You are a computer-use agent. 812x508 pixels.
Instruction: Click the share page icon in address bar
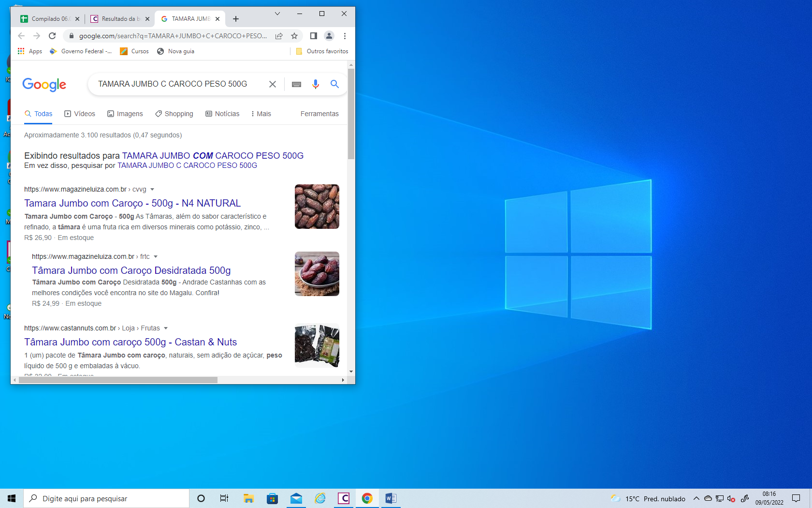(x=279, y=36)
